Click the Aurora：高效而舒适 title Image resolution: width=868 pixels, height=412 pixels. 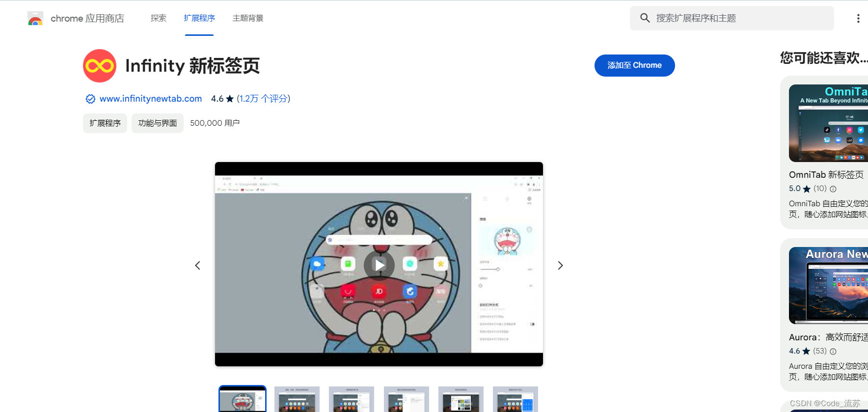tap(828, 337)
